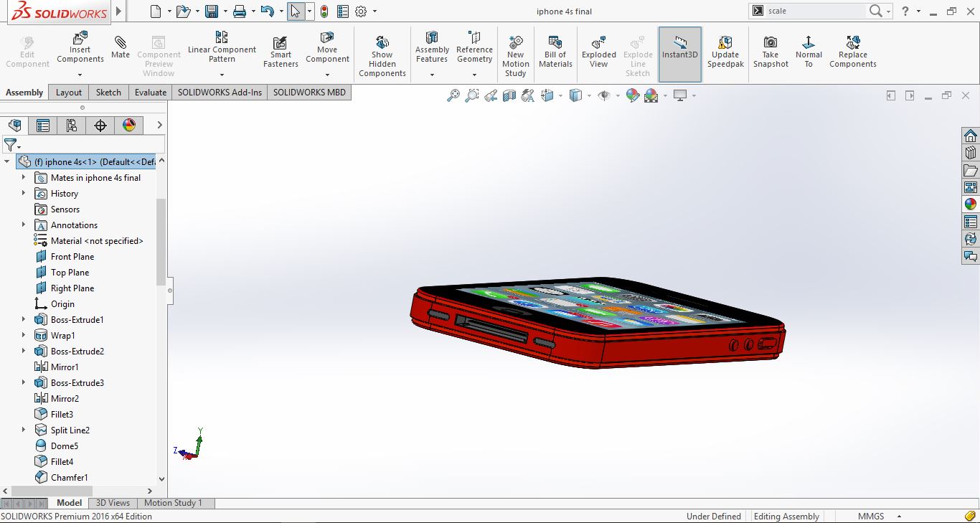
Task: Click the Rebuild traffic light icon
Action: coord(324,11)
